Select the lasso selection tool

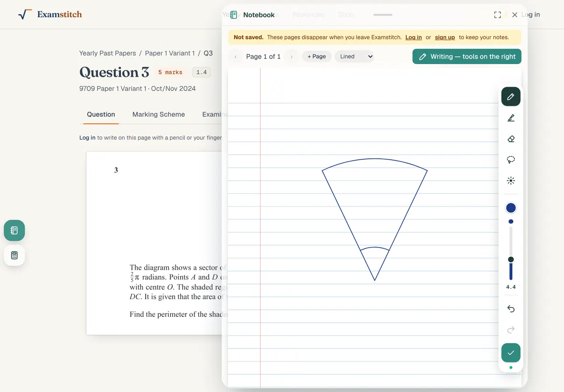511,160
